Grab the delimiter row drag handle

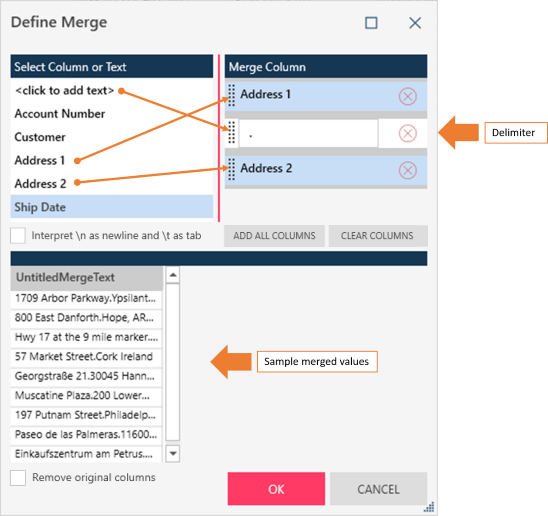click(231, 132)
